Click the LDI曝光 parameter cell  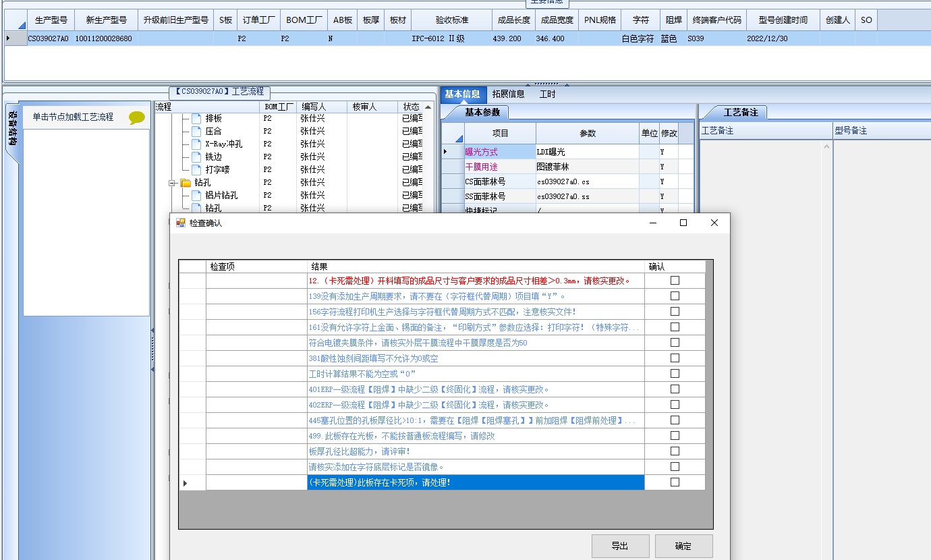coord(587,152)
